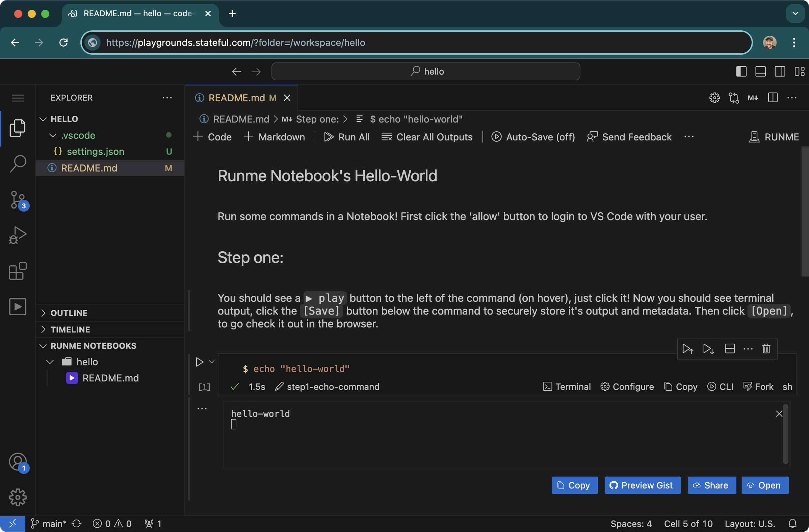
Task: Open changes compare icon in editor title
Action: pos(734,98)
